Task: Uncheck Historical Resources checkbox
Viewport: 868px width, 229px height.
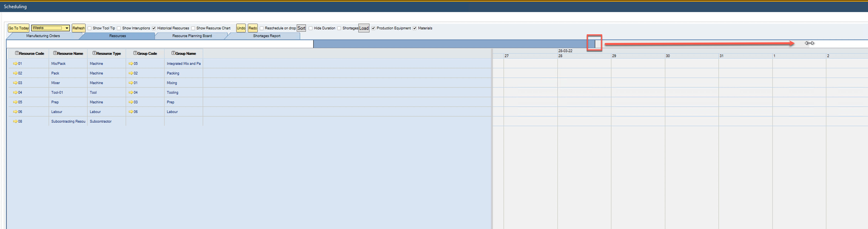Action: pos(154,28)
